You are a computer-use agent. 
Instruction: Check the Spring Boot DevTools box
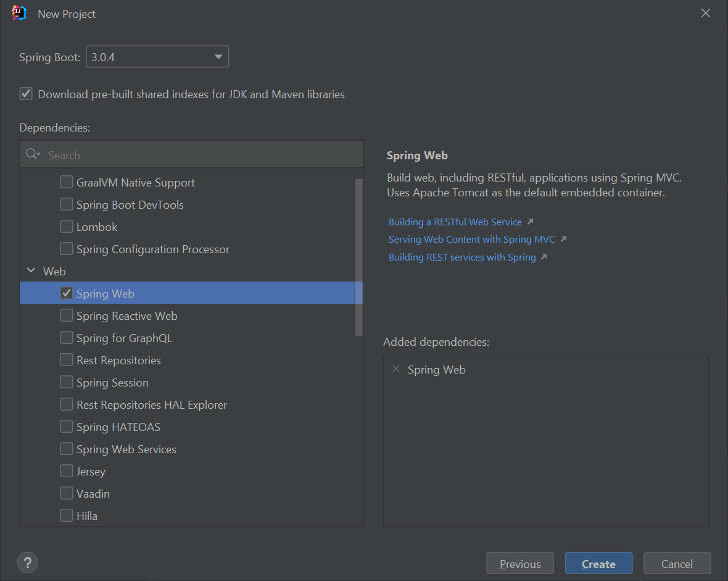[67, 204]
